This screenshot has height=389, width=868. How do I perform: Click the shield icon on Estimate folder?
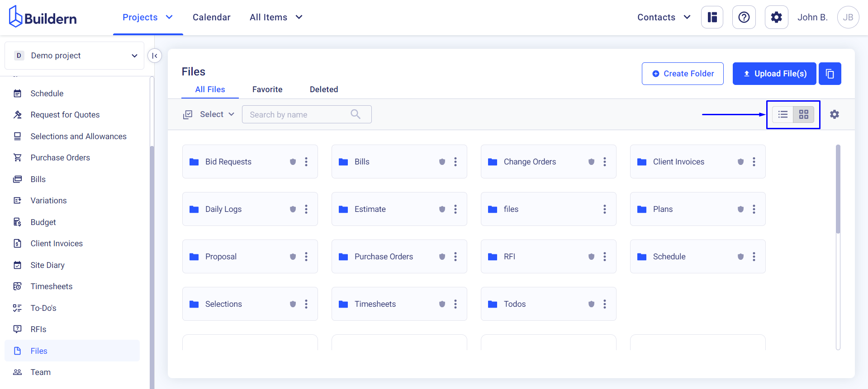coord(442,209)
